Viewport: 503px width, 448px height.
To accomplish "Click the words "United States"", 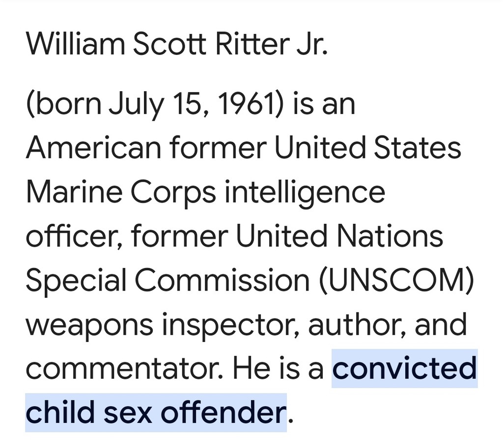I will [368, 147].
